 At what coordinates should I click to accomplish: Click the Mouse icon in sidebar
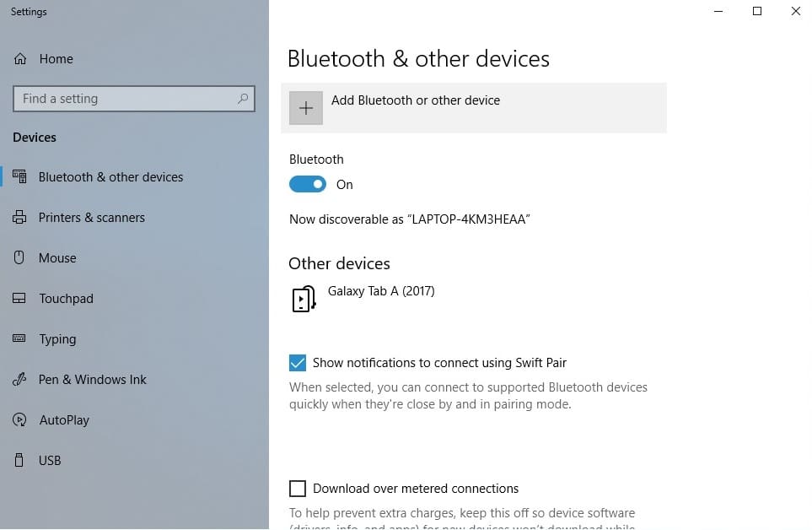pyautogui.click(x=20, y=258)
